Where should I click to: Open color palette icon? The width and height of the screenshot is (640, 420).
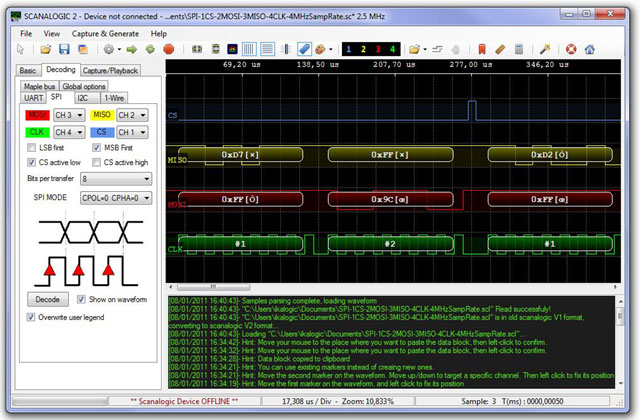[320, 49]
